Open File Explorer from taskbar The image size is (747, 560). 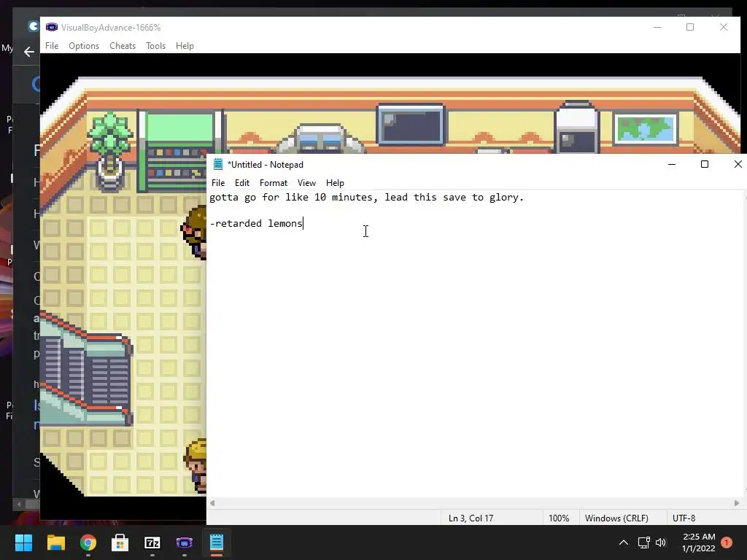point(55,542)
